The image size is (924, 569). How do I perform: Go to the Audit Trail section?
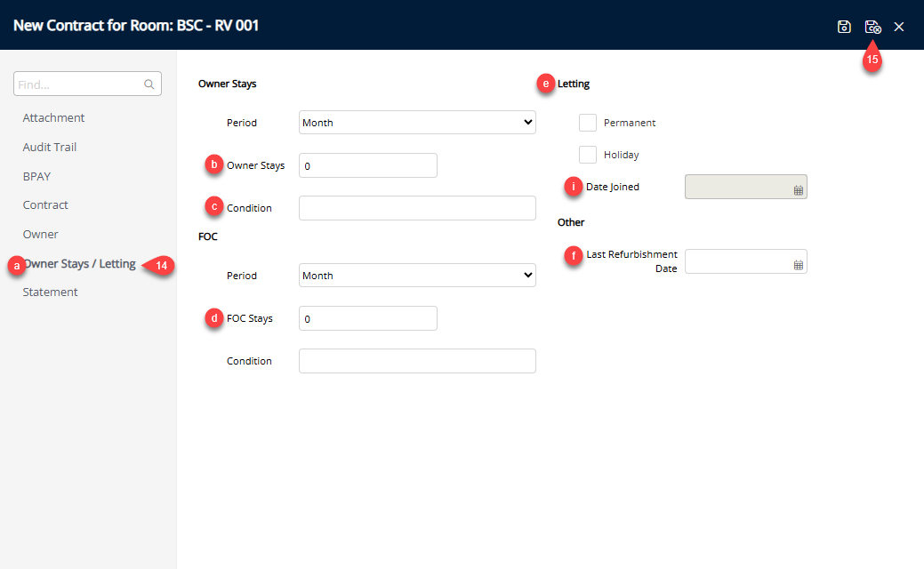(56, 148)
